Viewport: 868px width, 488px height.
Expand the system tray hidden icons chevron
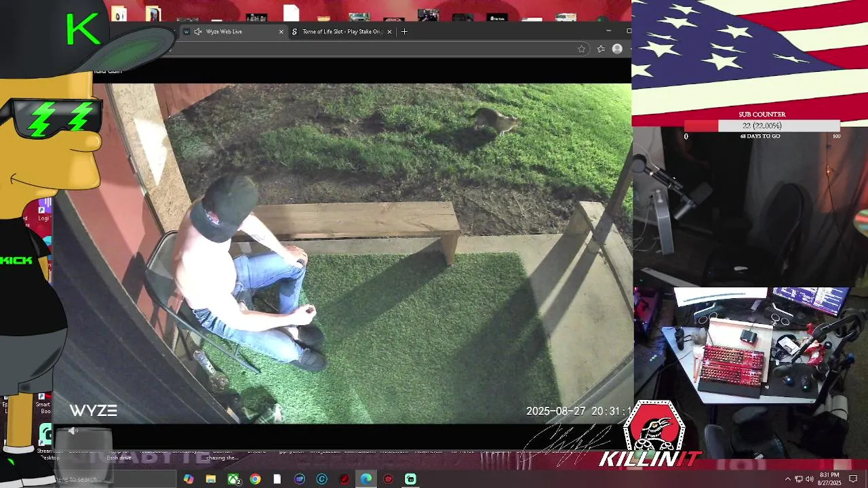tap(787, 479)
